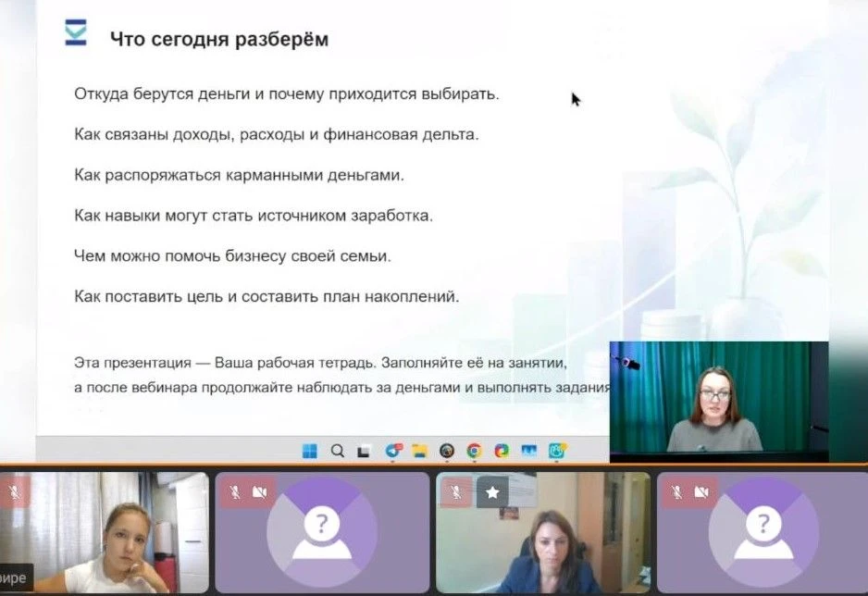Click the multicolored round app icon beside Chrome

(502, 451)
